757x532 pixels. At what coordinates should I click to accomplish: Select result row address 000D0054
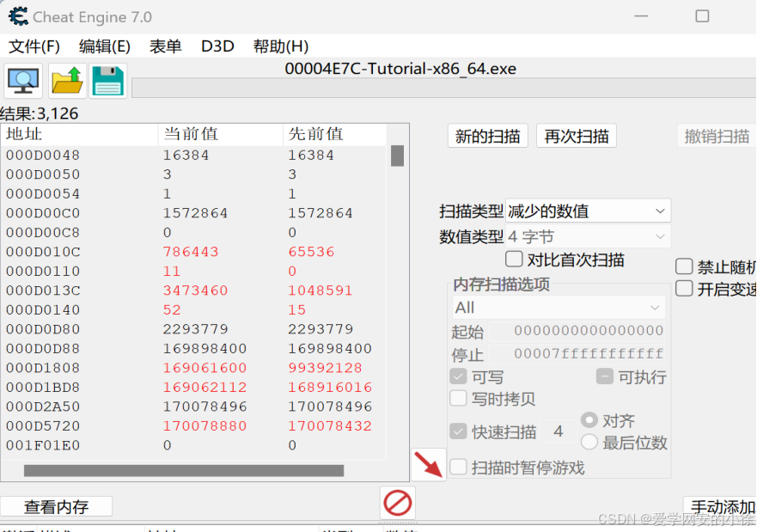point(193,193)
